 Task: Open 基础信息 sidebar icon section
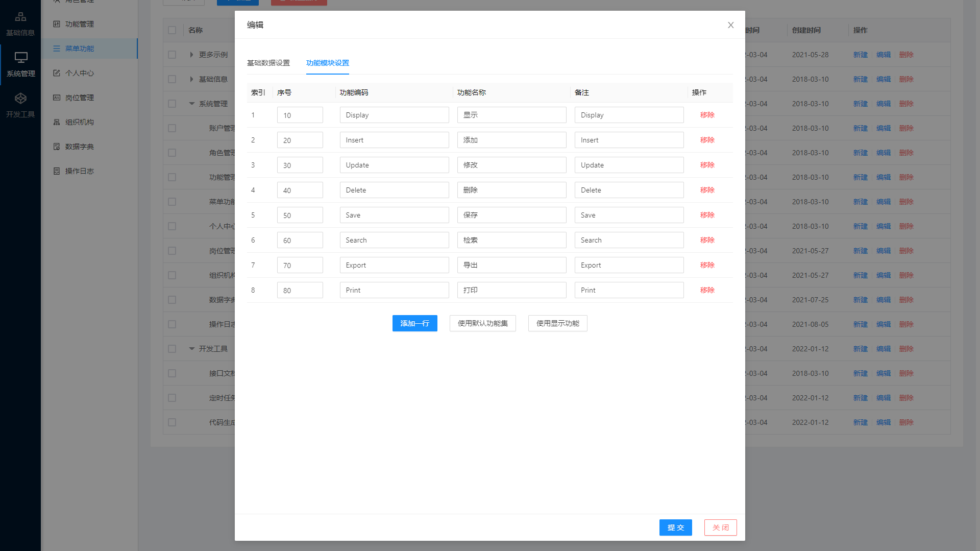(20, 17)
